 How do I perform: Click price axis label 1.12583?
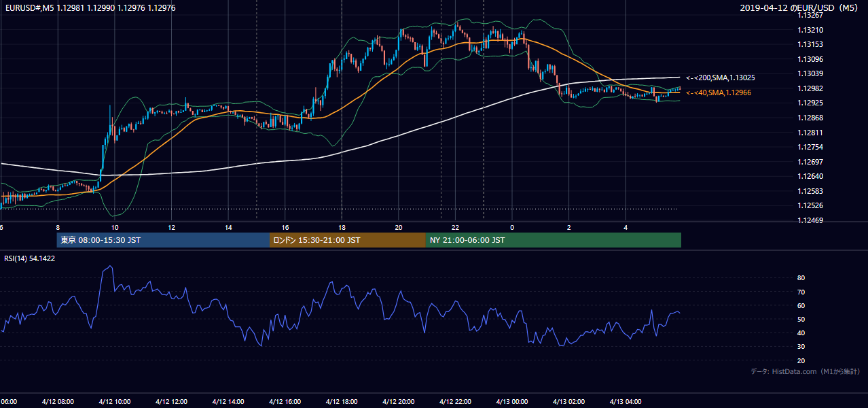point(811,191)
